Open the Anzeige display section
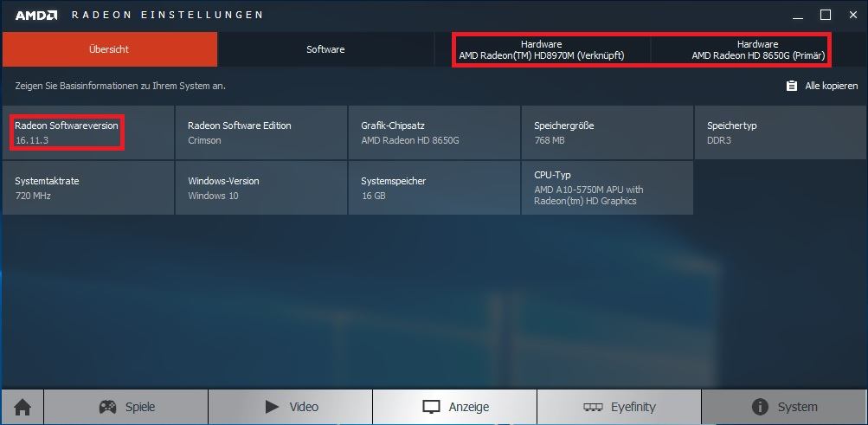Image resolution: width=868 pixels, height=425 pixels. pos(454,408)
